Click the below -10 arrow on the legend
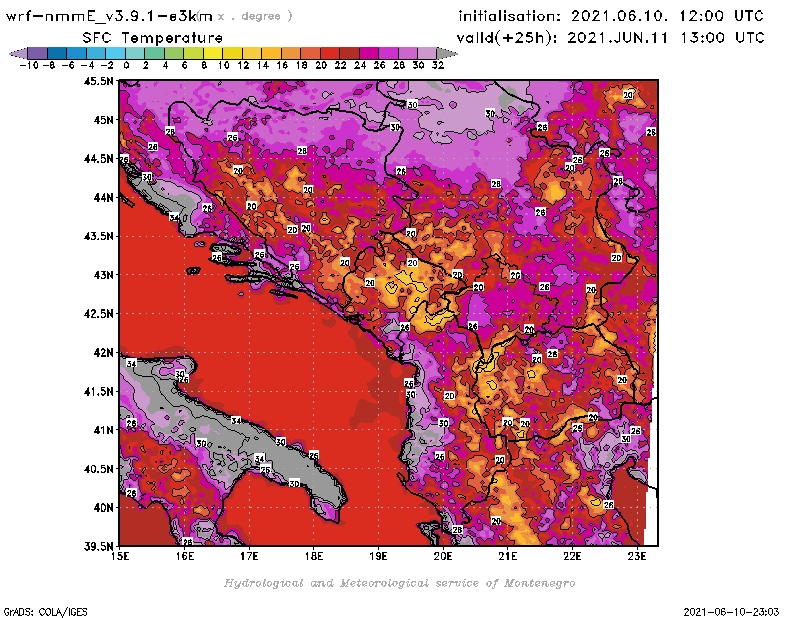800x618 pixels. pos(18,54)
